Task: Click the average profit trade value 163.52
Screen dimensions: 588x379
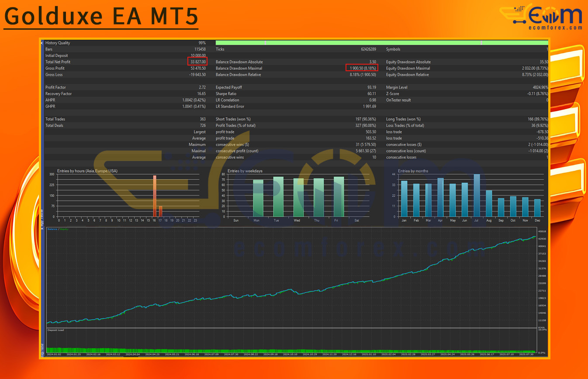Action: pyautogui.click(x=371, y=138)
